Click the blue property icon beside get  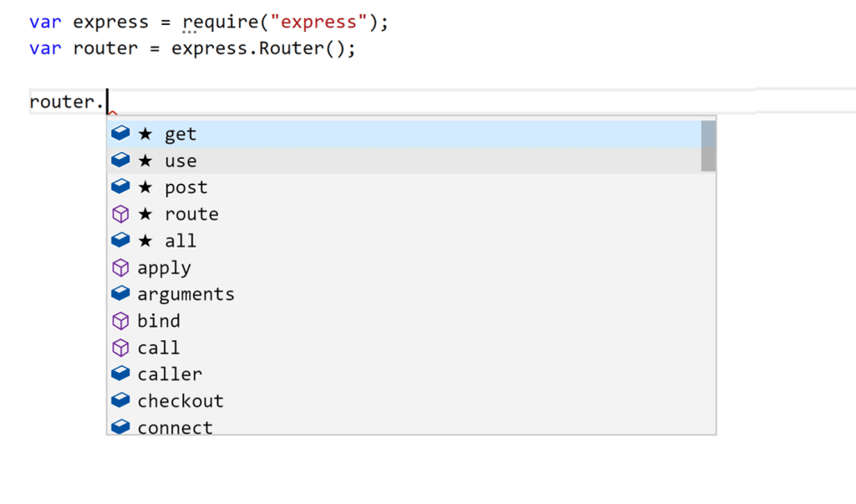(x=121, y=134)
